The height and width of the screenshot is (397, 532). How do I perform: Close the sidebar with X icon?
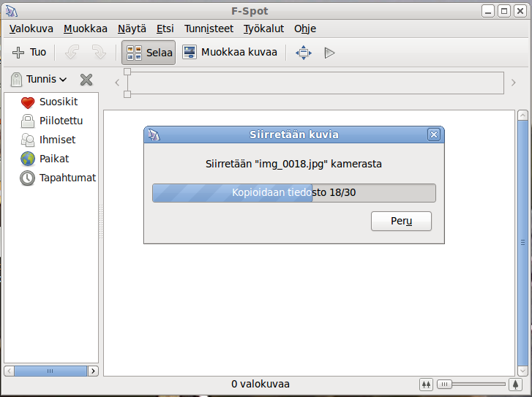(86, 79)
